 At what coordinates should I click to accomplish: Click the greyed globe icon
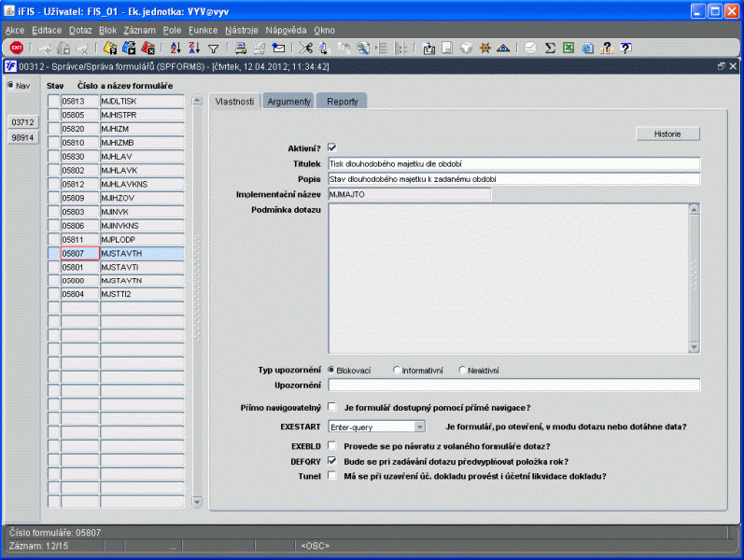coord(467,48)
